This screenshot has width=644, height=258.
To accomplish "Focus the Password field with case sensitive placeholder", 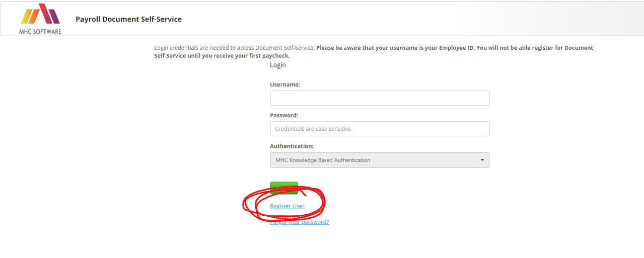I will click(380, 129).
